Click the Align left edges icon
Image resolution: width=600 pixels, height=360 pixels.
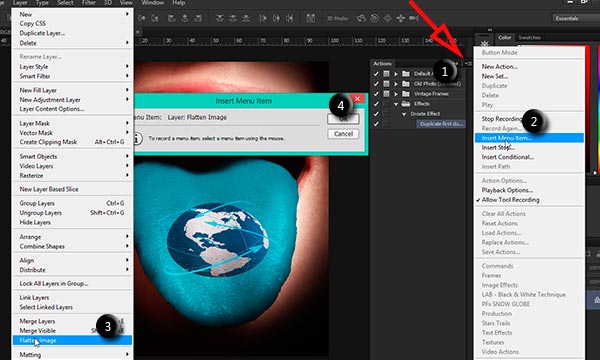click(x=171, y=18)
